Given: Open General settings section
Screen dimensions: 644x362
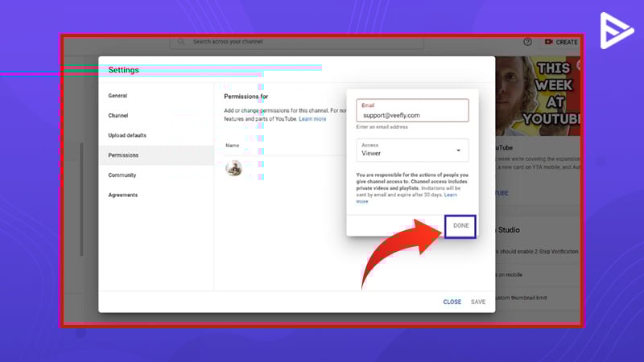Looking at the screenshot, I should [118, 96].
